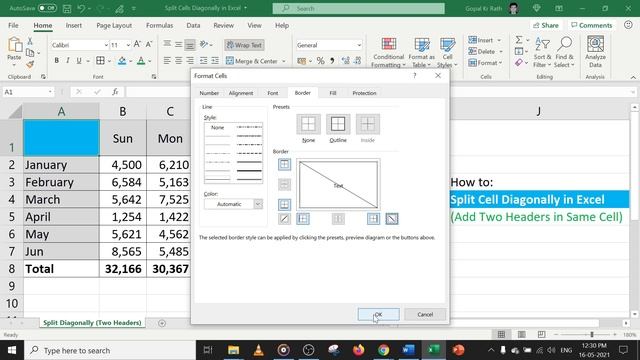Switch to the Alignment tab

[x=241, y=93]
